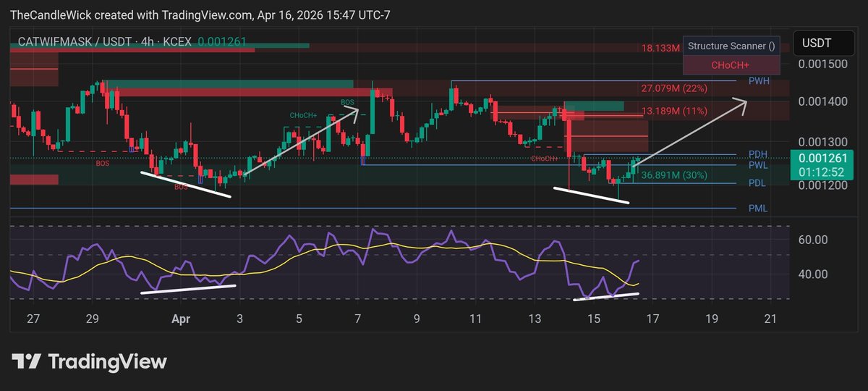Click the 11 date on the time axis

475,317
